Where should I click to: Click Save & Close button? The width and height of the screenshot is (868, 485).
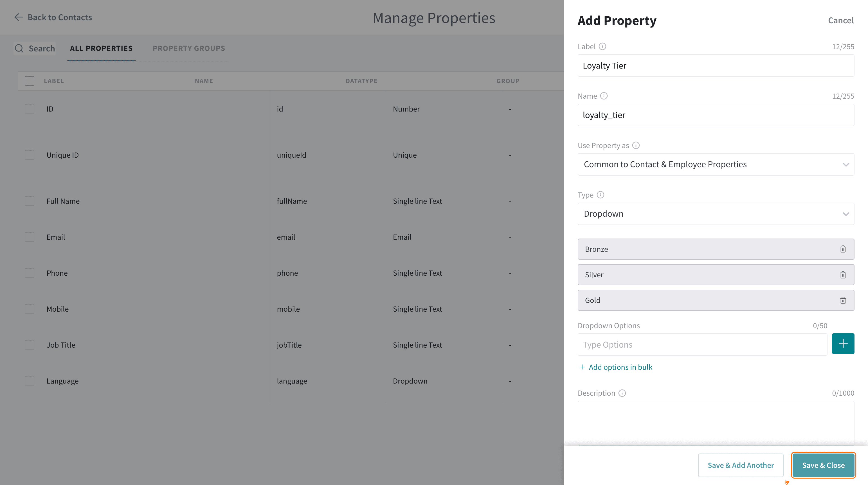pyautogui.click(x=823, y=465)
